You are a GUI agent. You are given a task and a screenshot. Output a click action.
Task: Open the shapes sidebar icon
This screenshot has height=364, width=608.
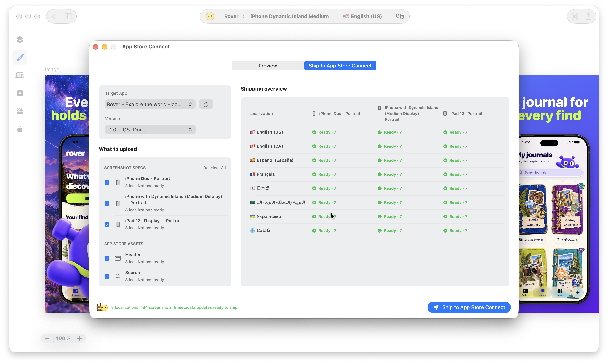(20, 111)
